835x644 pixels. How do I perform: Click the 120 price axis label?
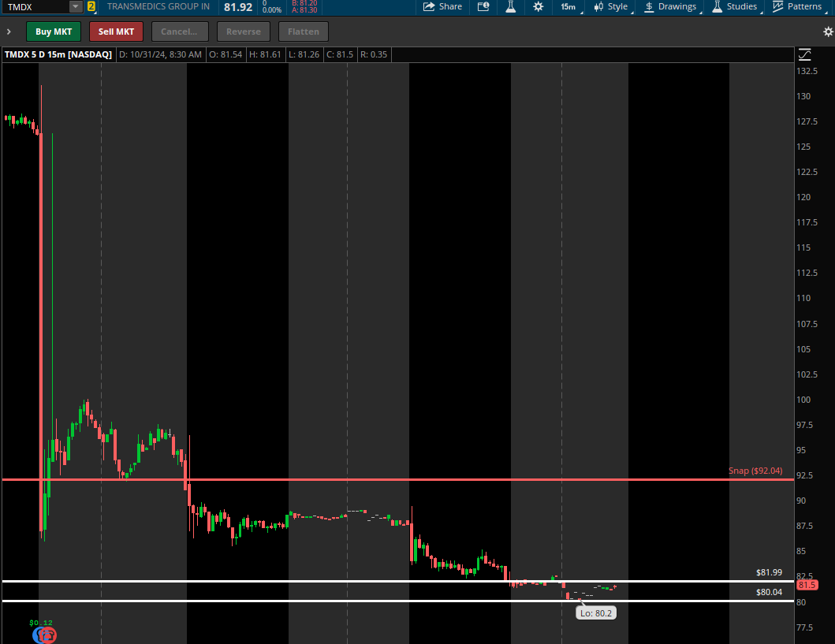[x=803, y=197]
